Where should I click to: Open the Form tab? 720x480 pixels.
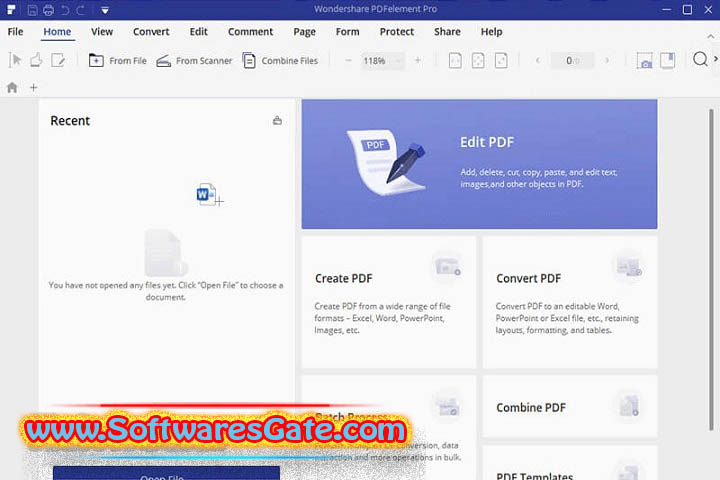348,32
